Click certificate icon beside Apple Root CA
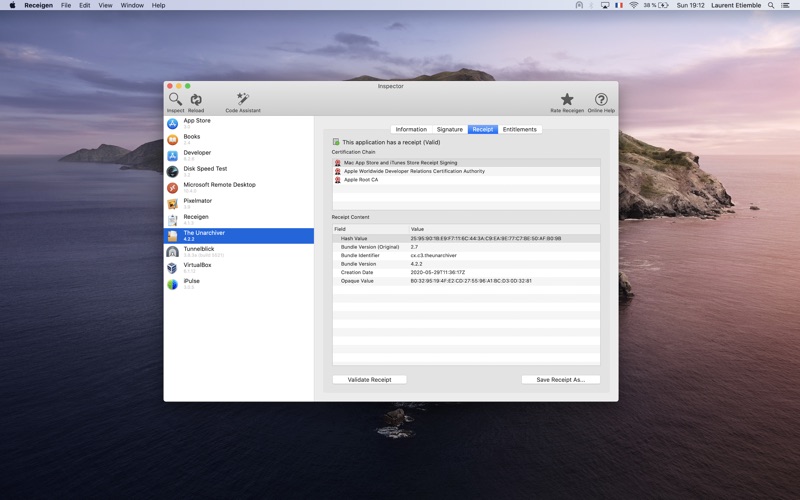The width and height of the screenshot is (800, 500). click(337, 180)
